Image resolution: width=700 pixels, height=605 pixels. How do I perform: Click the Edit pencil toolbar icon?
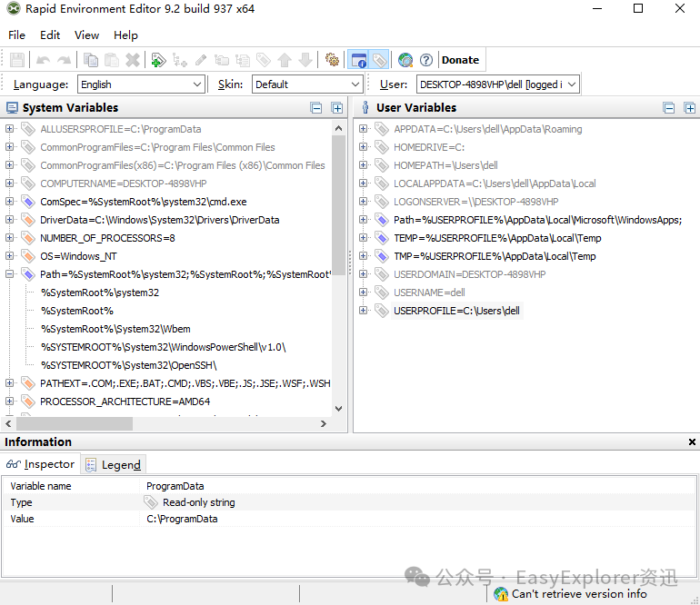(x=201, y=60)
